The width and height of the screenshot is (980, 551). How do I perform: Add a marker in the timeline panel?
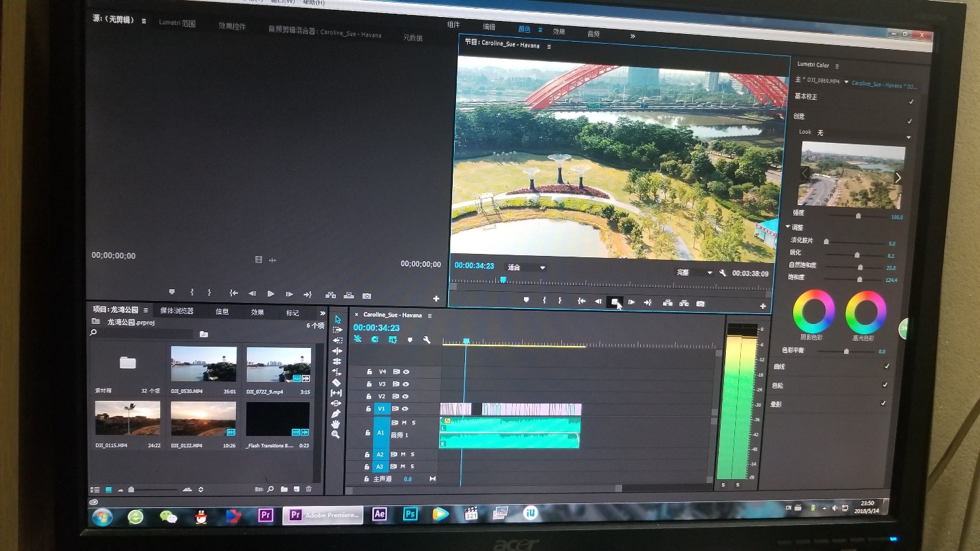coord(410,340)
